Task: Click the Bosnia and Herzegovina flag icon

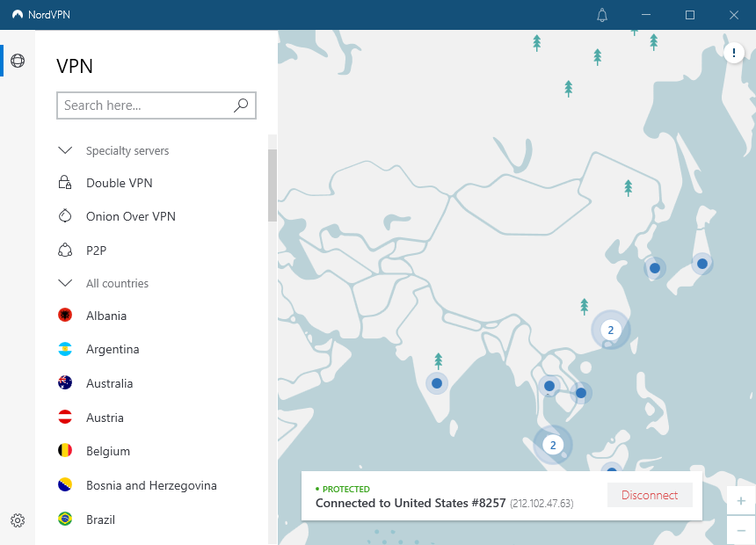Action: (65, 485)
